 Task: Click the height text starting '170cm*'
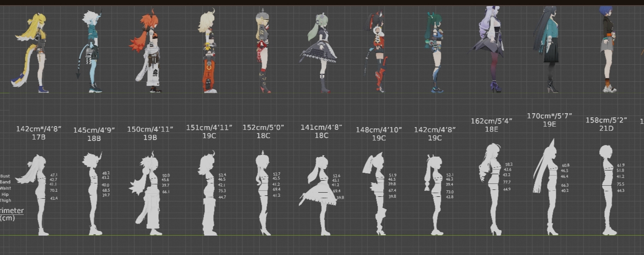(x=549, y=115)
